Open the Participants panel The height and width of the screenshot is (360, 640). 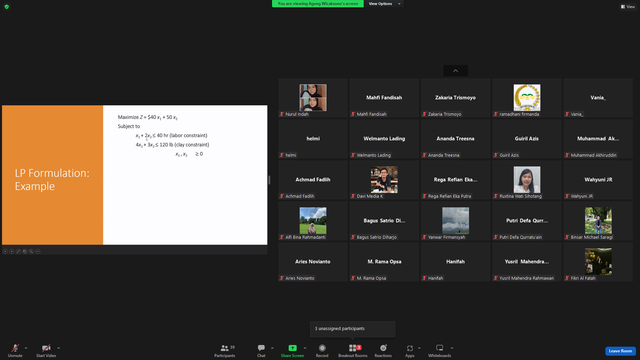[x=224, y=350]
